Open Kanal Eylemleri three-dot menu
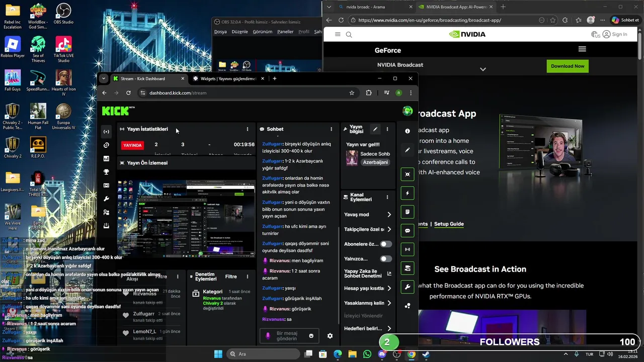Viewport: 644px width, 362px height. pos(387,198)
